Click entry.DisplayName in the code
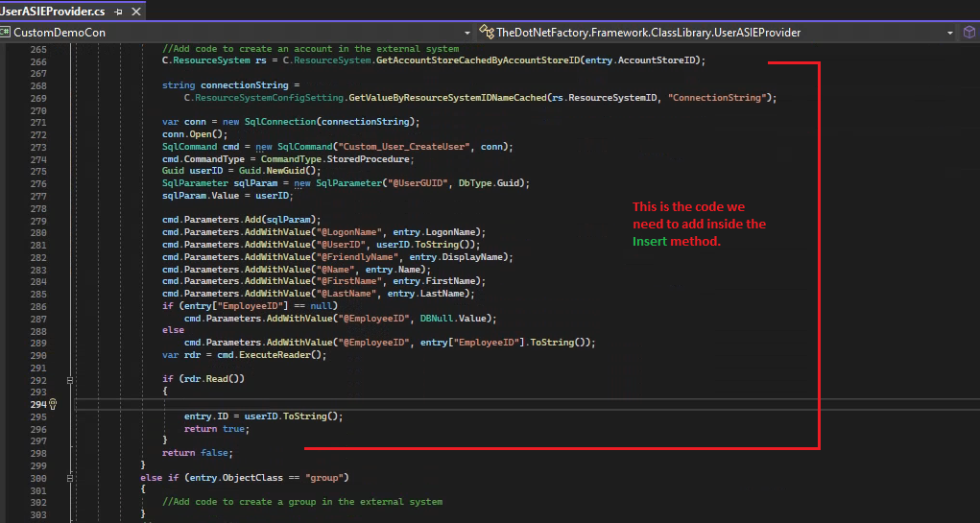 [x=458, y=257]
